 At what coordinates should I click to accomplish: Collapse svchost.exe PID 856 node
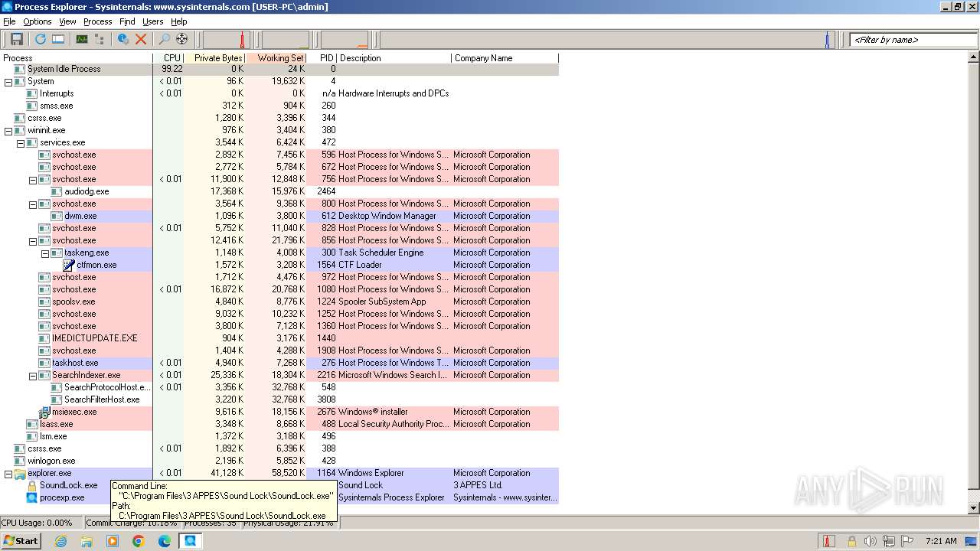33,240
